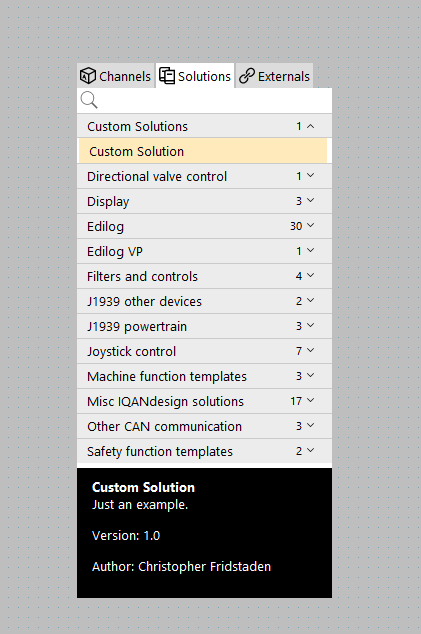Open the Edilog VP category

(204, 251)
